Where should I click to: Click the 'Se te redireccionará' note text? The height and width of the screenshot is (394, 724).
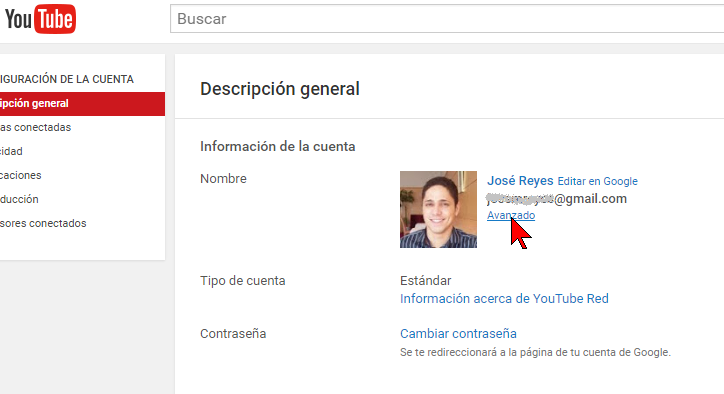(535, 352)
